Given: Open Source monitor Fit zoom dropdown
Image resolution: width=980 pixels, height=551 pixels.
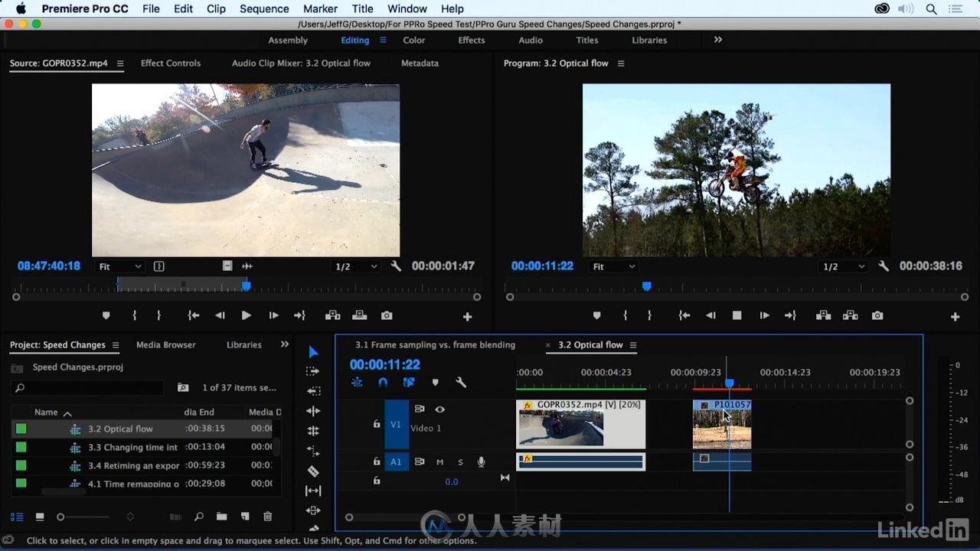Looking at the screenshot, I should [x=120, y=266].
